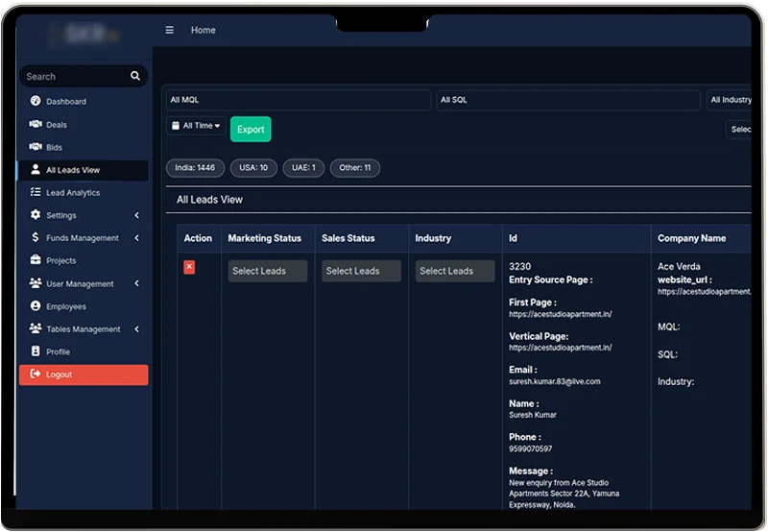Click the red Logout button

coord(84,375)
